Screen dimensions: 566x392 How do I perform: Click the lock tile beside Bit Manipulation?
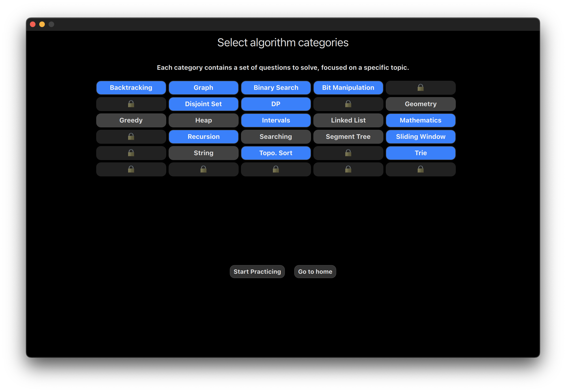pyautogui.click(x=421, y=88)
